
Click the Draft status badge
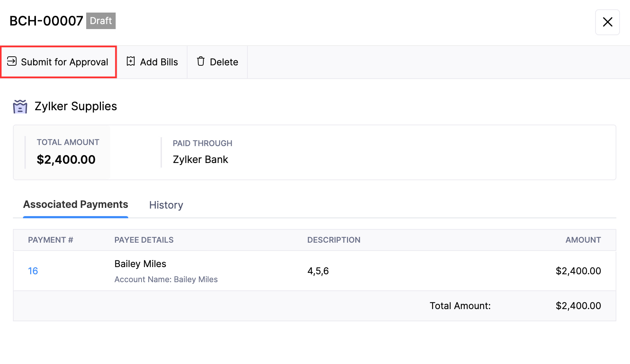101,21
